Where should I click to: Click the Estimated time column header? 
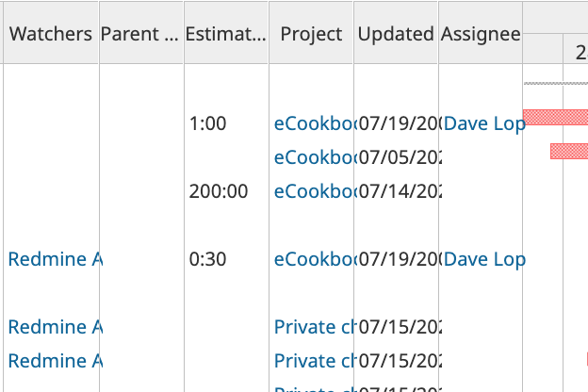(x=226, y=34)
